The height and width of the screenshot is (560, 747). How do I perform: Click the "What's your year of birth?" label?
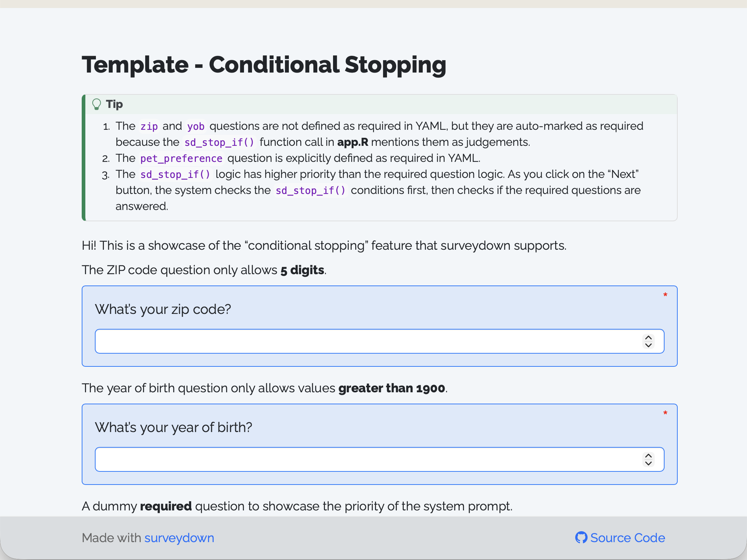174,427
